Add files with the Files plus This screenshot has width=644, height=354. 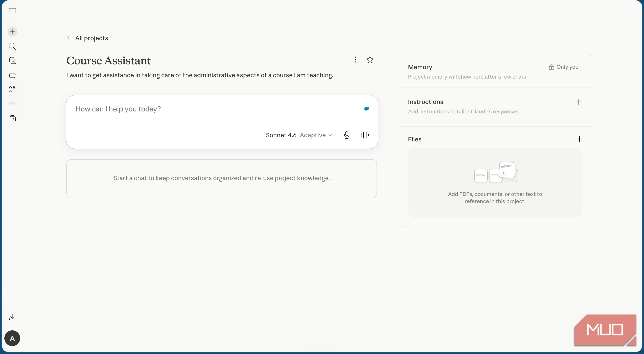click(579, 139)
